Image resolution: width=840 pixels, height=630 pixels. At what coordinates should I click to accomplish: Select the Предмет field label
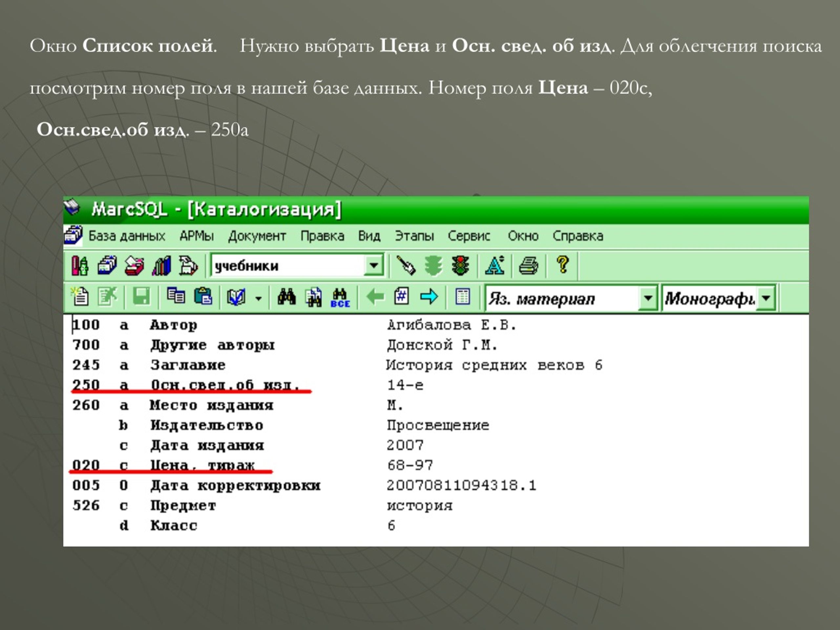[183, 505]
